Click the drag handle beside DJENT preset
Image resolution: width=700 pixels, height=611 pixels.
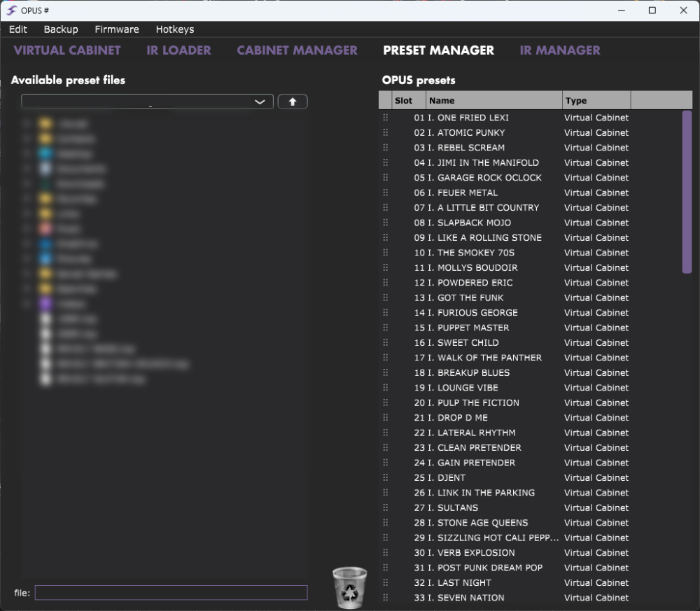(385, 478)
